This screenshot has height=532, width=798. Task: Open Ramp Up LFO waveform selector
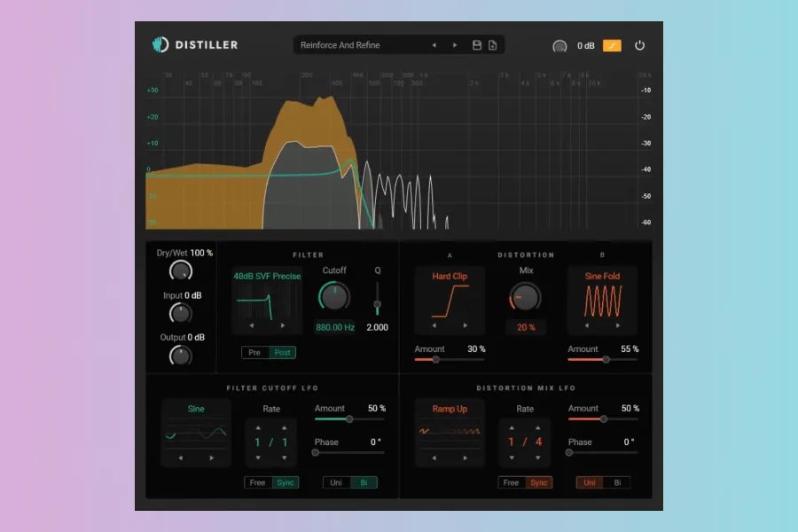pyautogui.click(x=450, y=409)
